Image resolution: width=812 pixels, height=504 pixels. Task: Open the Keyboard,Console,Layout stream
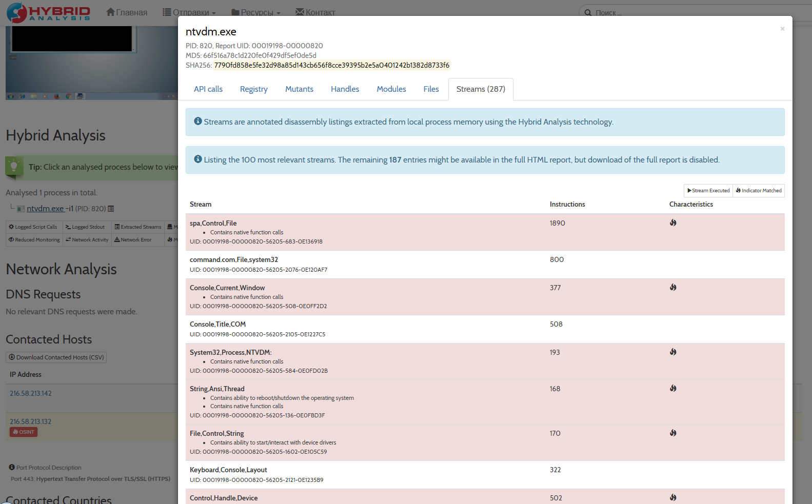point(228,470)
